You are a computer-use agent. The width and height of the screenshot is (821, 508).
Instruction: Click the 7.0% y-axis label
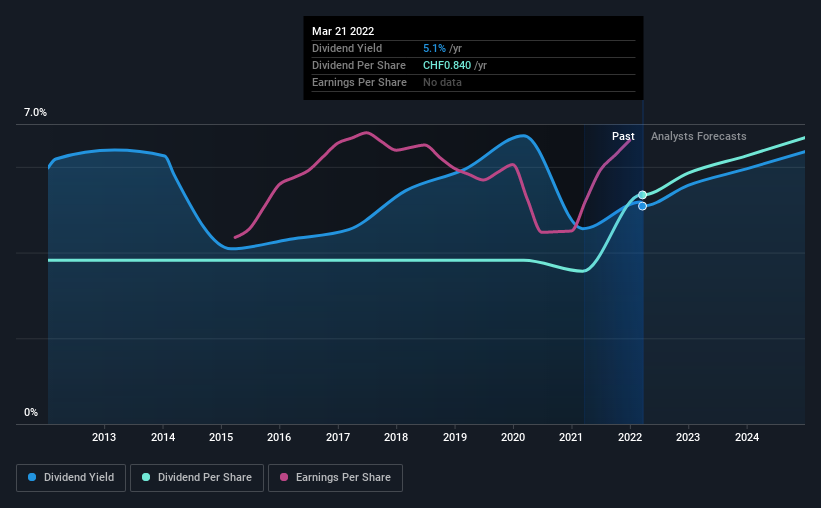point(35,113)
